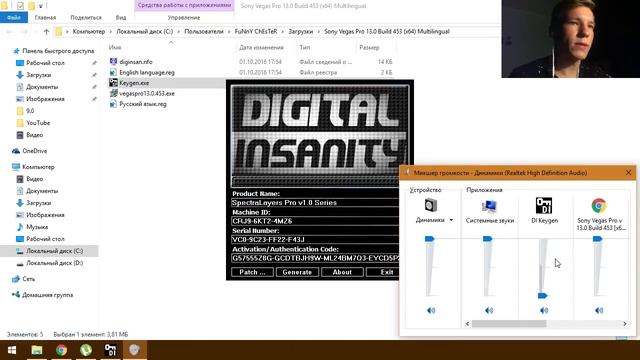Click the Системные звуки icon in mixer
The image size is (640, 360).
click(489, 206)
